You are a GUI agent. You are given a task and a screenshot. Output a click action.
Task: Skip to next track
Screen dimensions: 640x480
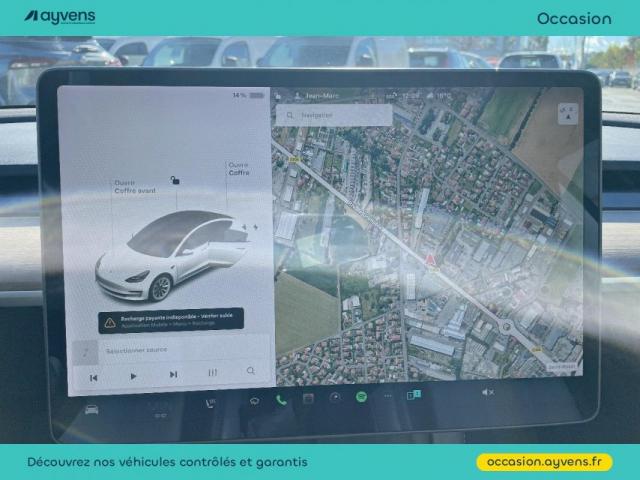(x=173, y=374)
